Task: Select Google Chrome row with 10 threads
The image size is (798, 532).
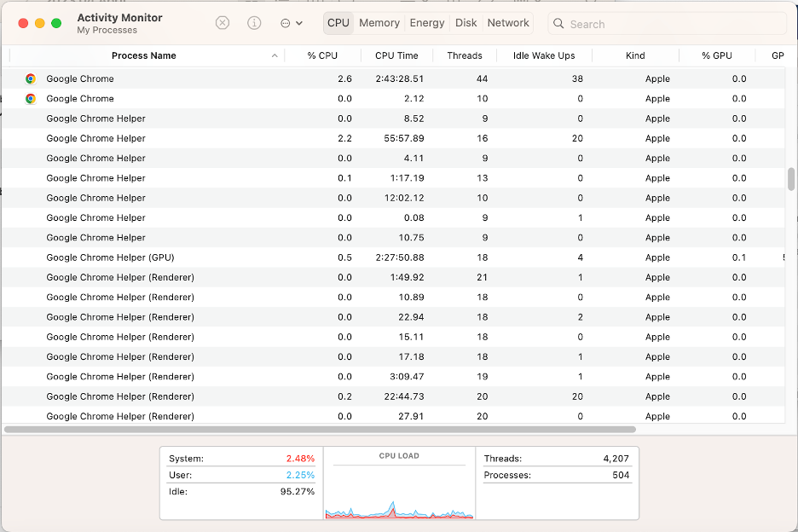Action: click(x=393, y=98)
